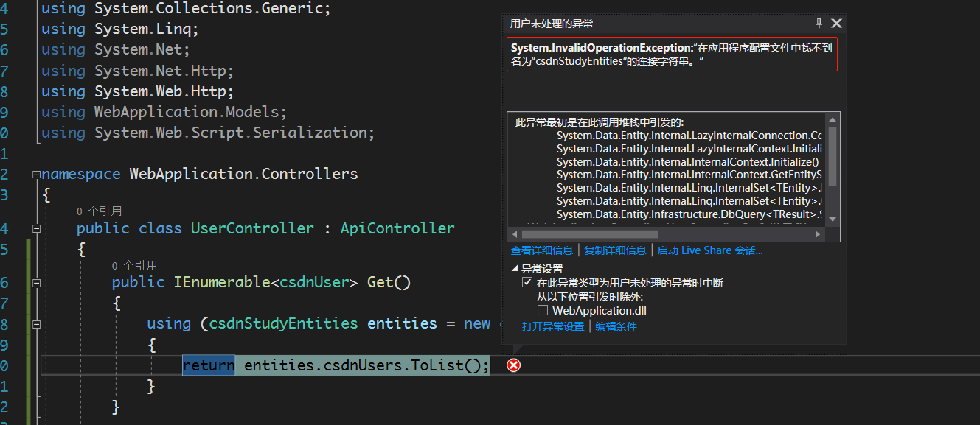Viewport: 980px width, 425px height.
Task: Check the WebApplication.dll exclusion checkbox
Action: [x=543, y=310]
